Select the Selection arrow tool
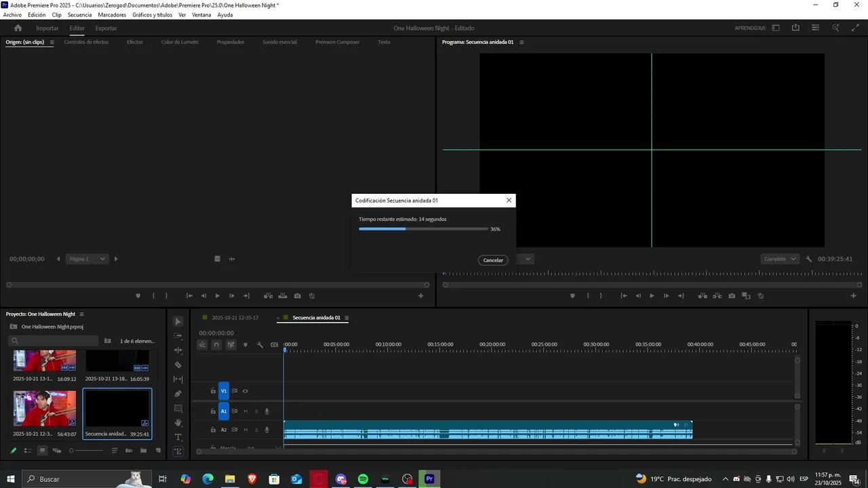The width and height of the screenshot is (868, 488). (178, 321)
